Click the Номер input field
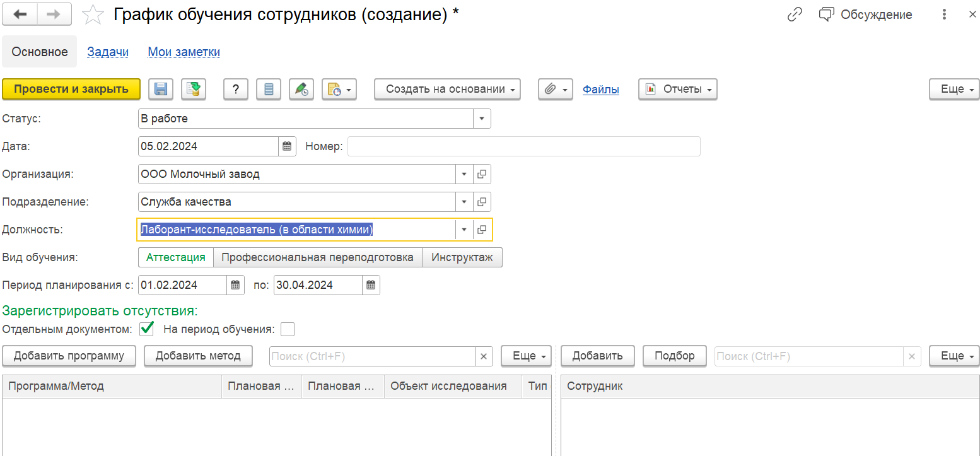980x456 pixels. (523, 146)
